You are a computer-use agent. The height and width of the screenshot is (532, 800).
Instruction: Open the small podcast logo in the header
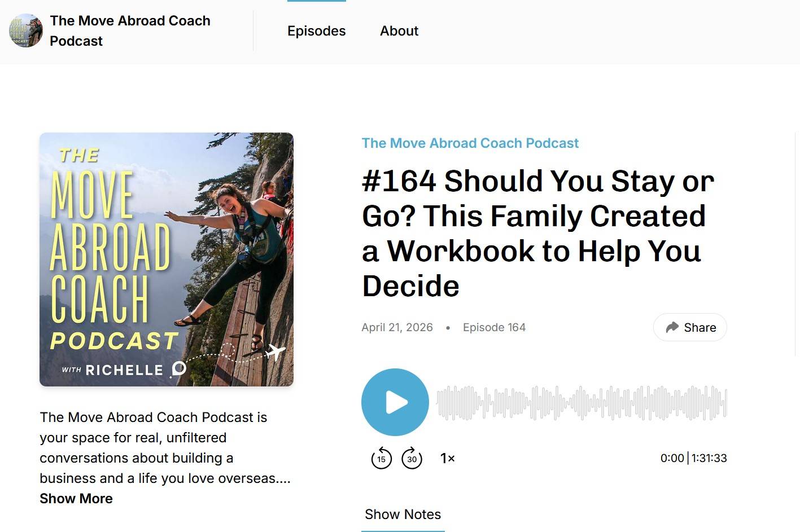pos(26,30)
